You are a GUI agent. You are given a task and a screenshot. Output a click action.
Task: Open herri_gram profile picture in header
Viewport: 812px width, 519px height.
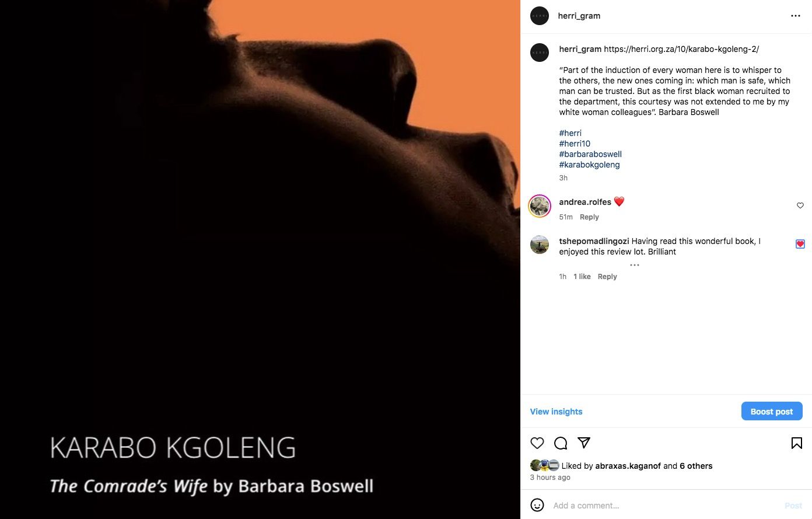[x=540, y=16]
